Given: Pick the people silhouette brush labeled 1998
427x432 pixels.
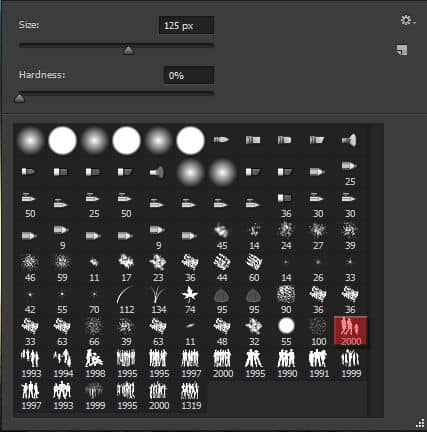Looking at the screenshot, I should coord(94,364).
